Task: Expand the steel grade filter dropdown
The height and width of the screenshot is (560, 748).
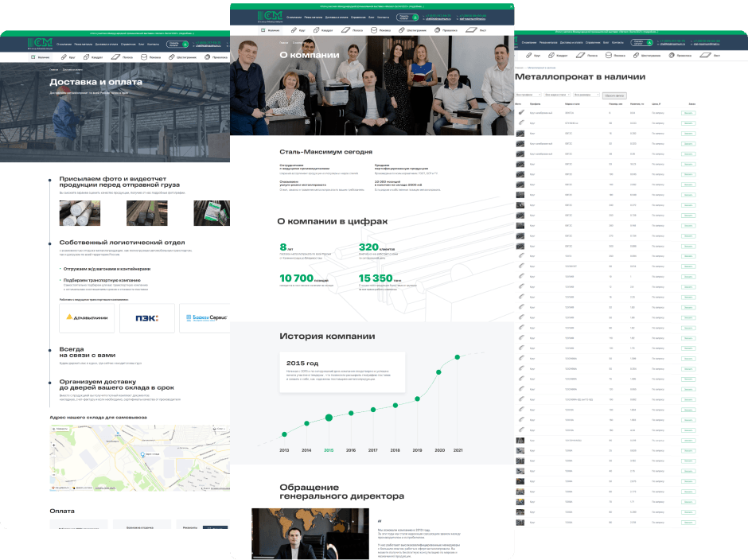Action: (x=557, y=95)
